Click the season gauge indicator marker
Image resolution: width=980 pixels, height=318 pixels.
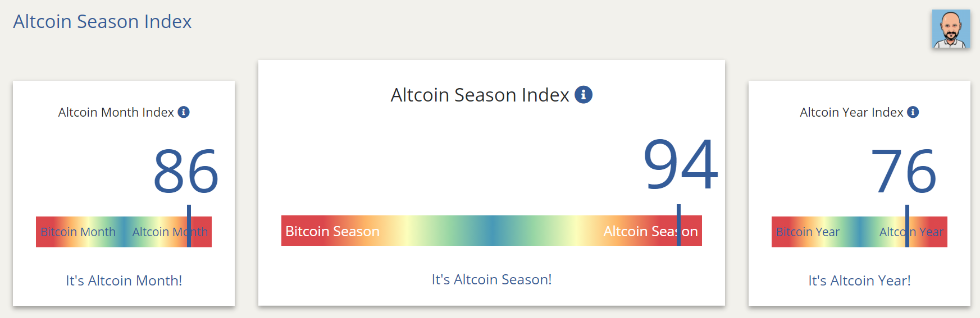click(x=678, y=225)
